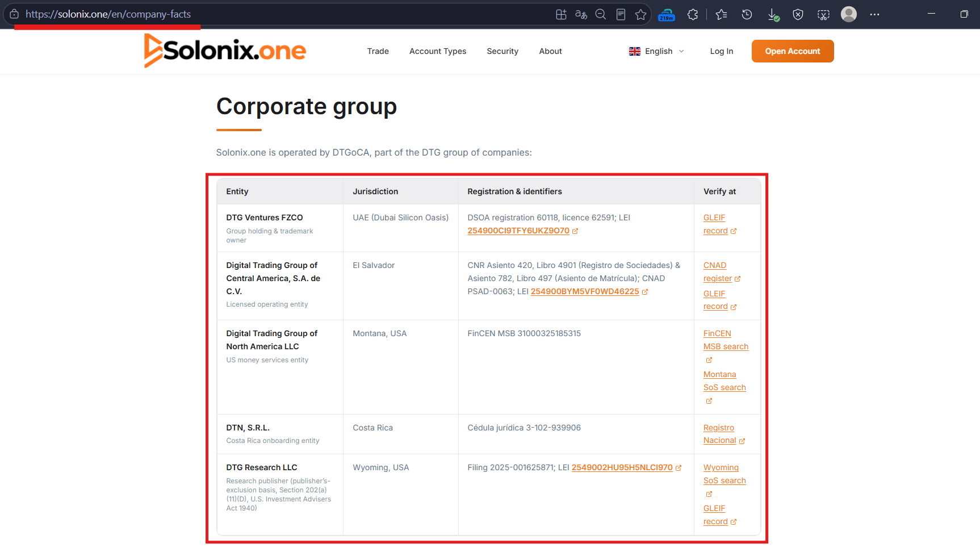
Task: Click the zoom out magnifier icon
Action: [x=601, y=15]
